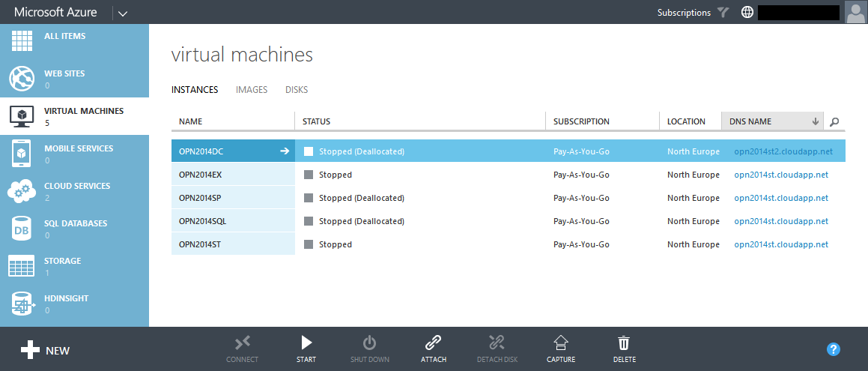868x371 pixels.
Task: Click the Connect icon in the command bar
Action: pyautogui.click(x=243, y=343)
